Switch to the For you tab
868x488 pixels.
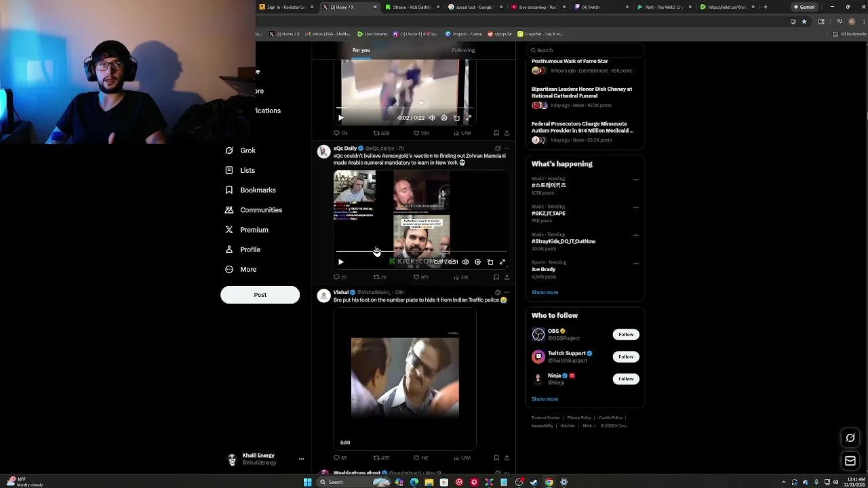[361, 50]
